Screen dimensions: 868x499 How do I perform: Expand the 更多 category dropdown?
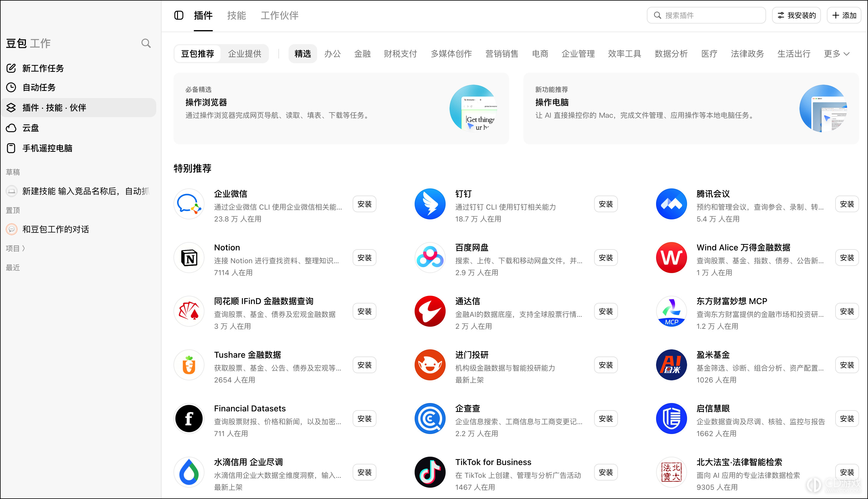[x=836, y=54]
